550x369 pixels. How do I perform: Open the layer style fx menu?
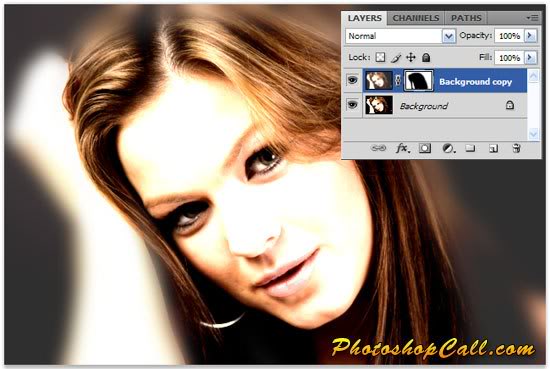[x=402, y=148]
